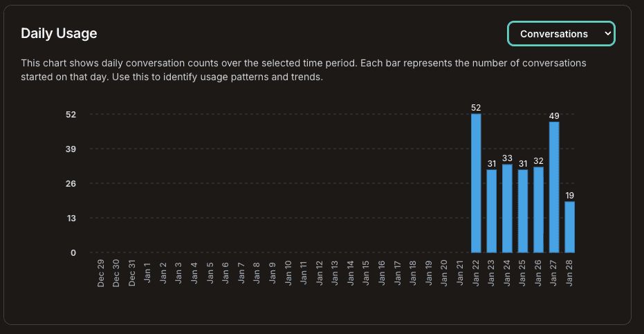Select the Jan 25 bar
Image resolution: width=644 pixels, height=334 pixels.
coord(523,211)
